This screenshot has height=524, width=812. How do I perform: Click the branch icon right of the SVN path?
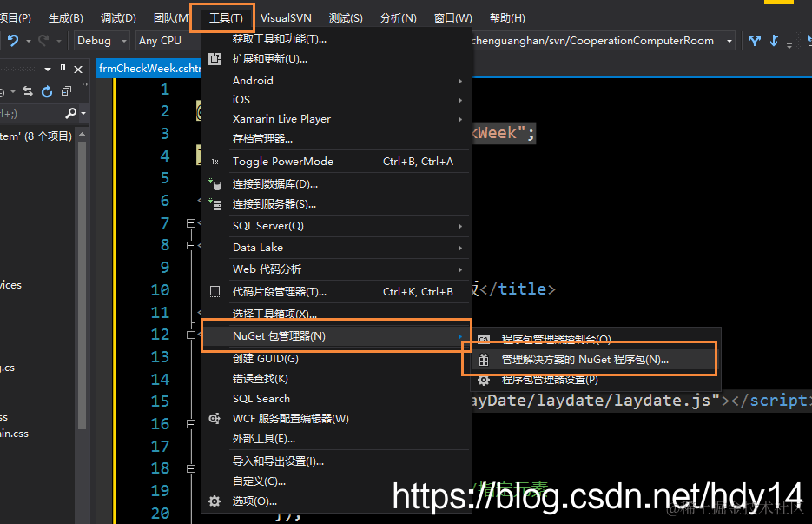pyautogui.click(x=755, y=41)
